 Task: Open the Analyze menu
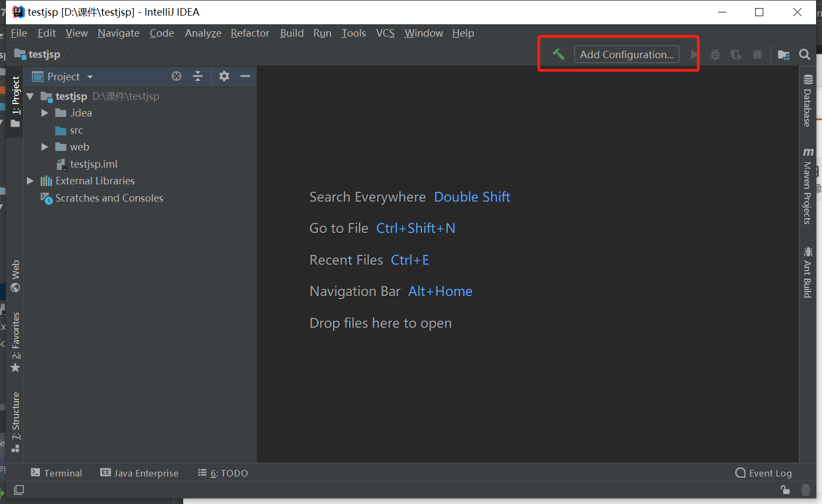point(203,33)
